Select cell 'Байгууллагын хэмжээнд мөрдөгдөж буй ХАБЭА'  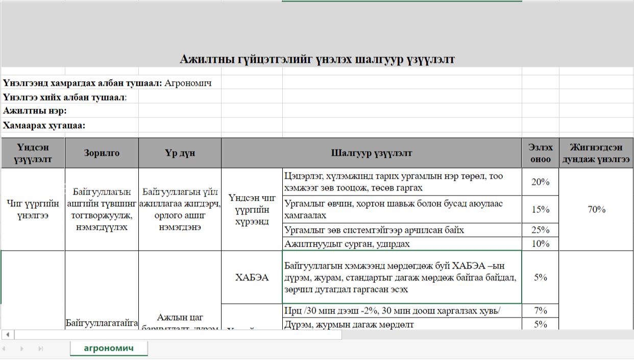(402, 277)
